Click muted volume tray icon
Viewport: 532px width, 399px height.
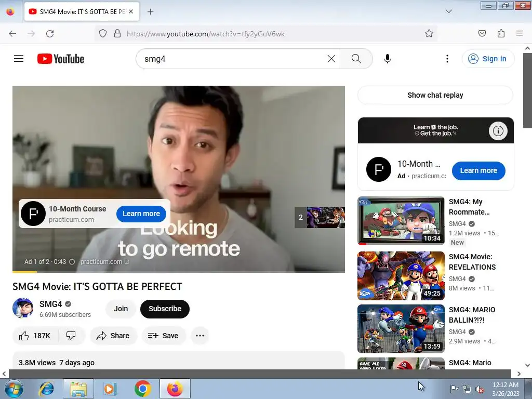[480, 389]
